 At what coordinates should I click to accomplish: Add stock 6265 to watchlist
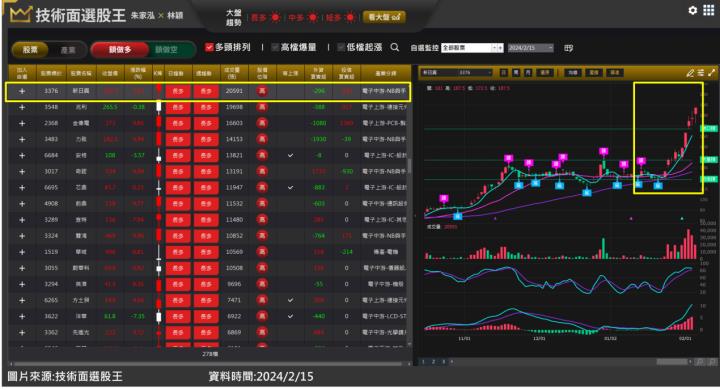22,300
